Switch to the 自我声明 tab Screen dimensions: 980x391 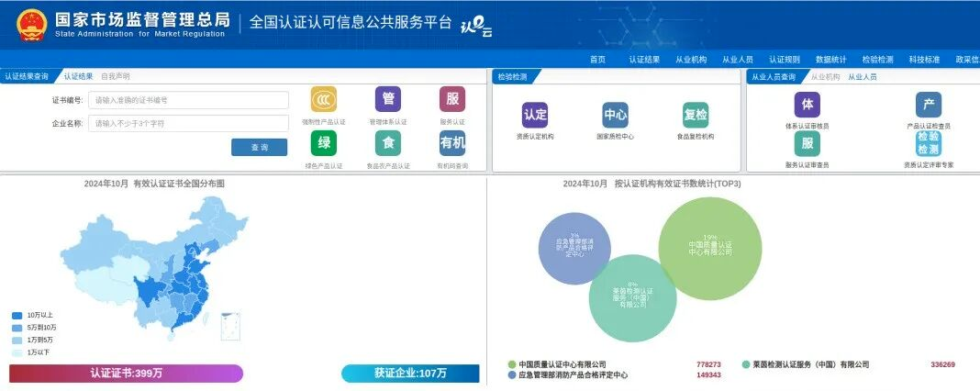click(116, 76)
